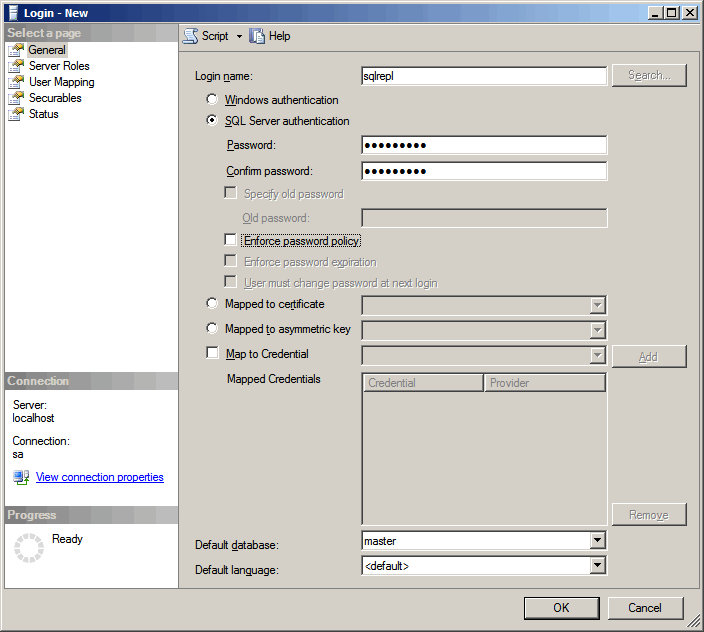704x632 pixels.
Task: Check the Map to Credential box
Action: tap(212, 353)
